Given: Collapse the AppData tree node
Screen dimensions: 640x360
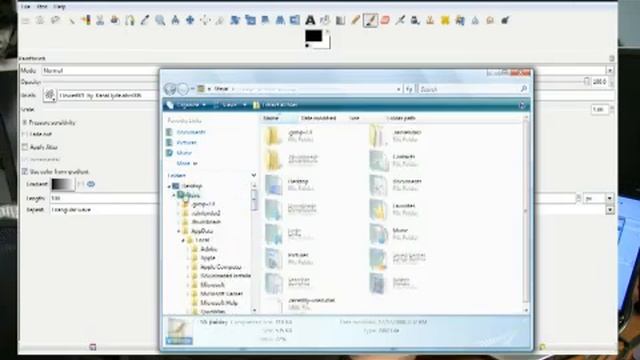Looking at the screenshot, I should pyautogui.click(x=179, y=231).
